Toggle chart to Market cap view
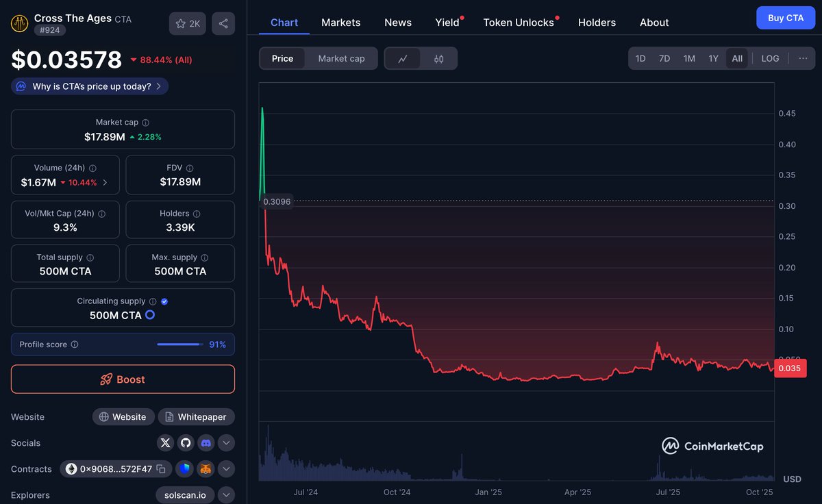Image resolution: width=822 pixels, height=504 pixels. tap(341, 58)
